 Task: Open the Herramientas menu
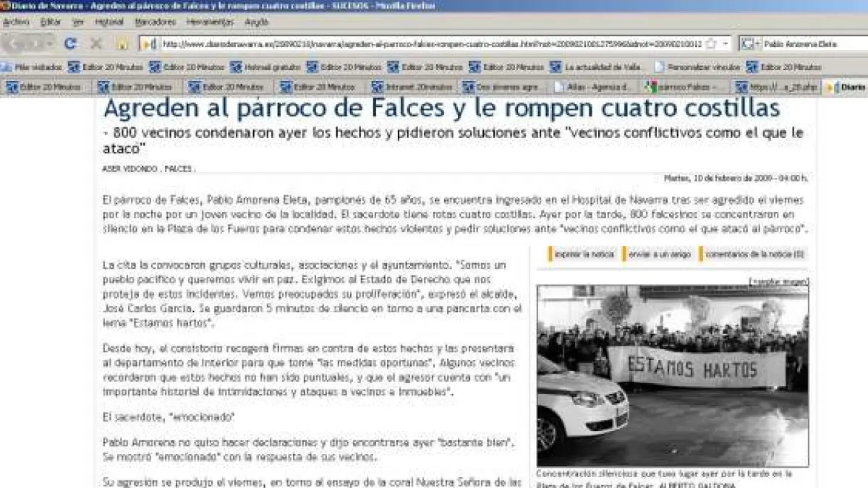point(210,22)
